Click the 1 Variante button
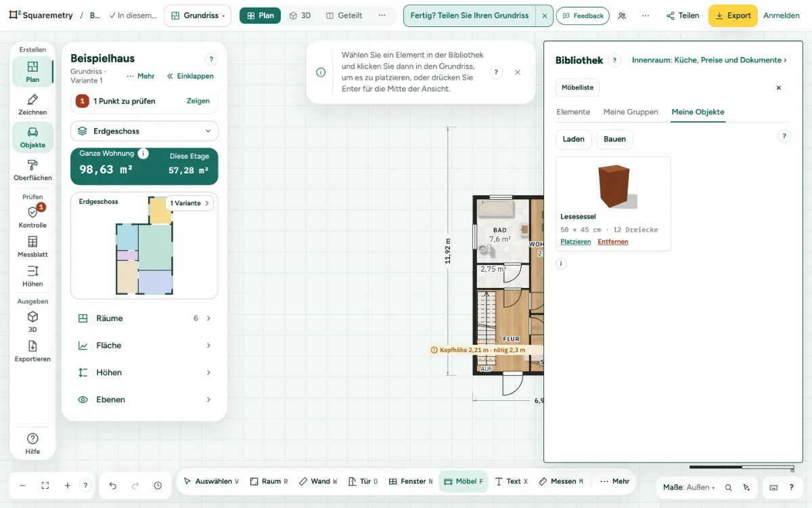This screenshot has height=508, width=812. pyautogui.click(x=189, y=203)
